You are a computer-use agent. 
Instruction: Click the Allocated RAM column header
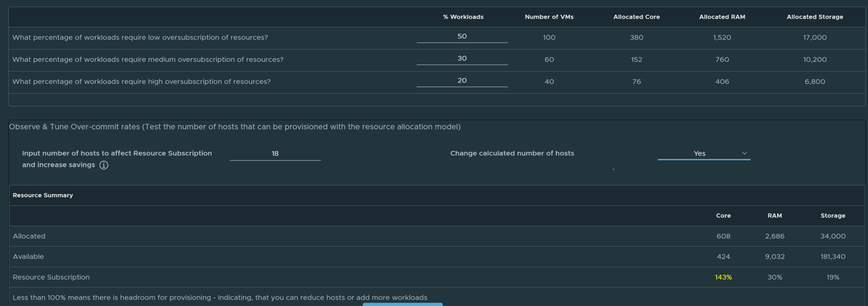(722, 17)
